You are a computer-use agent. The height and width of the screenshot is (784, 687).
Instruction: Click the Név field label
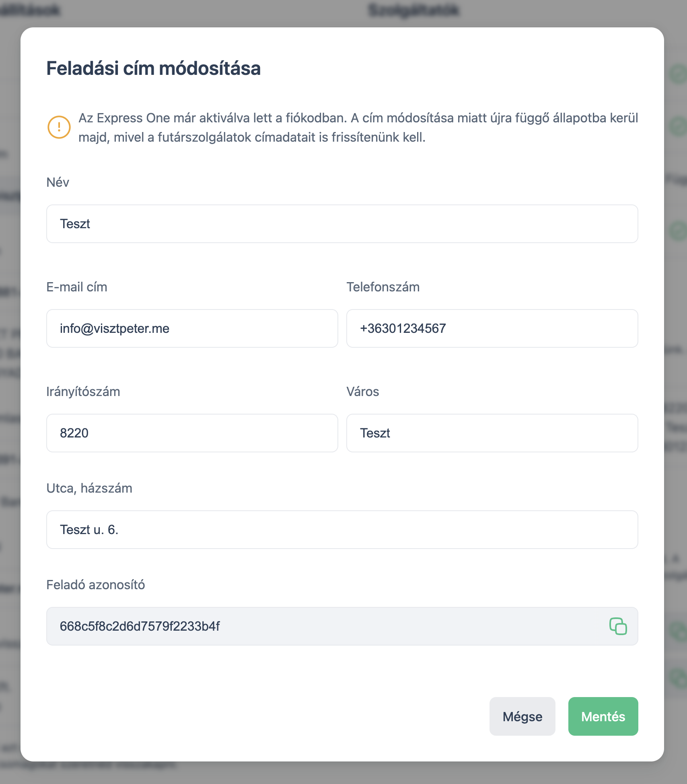[58, 182]
